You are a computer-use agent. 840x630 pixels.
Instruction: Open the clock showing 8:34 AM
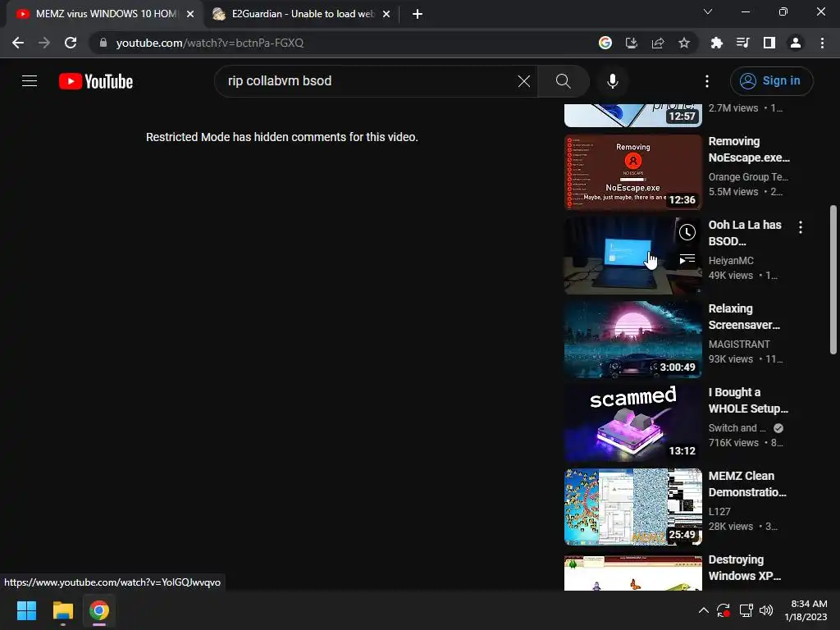(x=806, y=610)
